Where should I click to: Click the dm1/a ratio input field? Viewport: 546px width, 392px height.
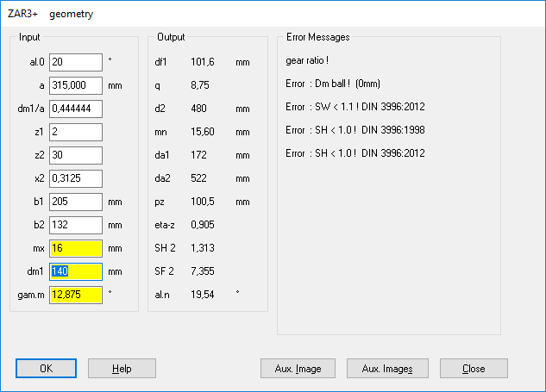pyautogui.click(x=76, y=109)
